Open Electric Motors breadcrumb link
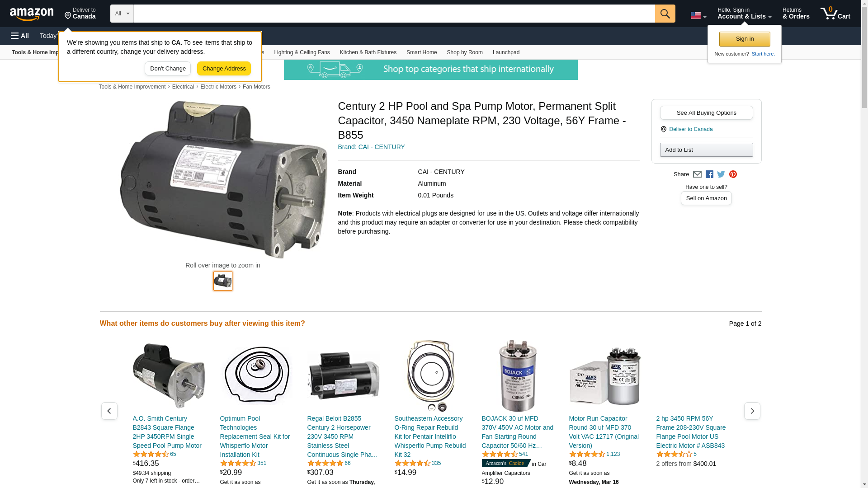 click(x=218, y=87)
